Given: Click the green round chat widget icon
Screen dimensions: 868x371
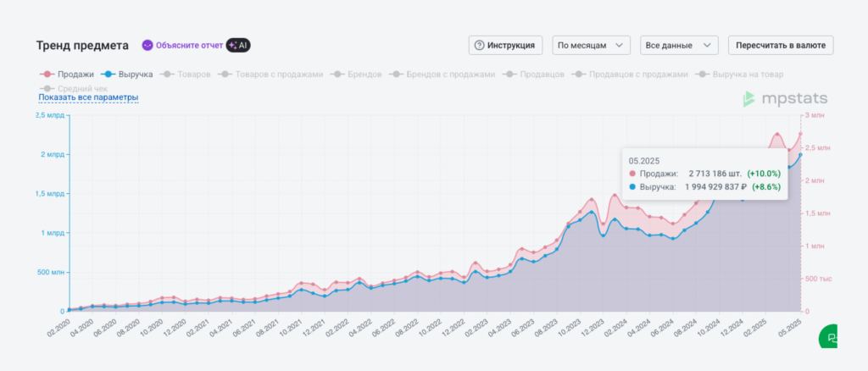Looking at the screenshot, I should coord(832,337).
